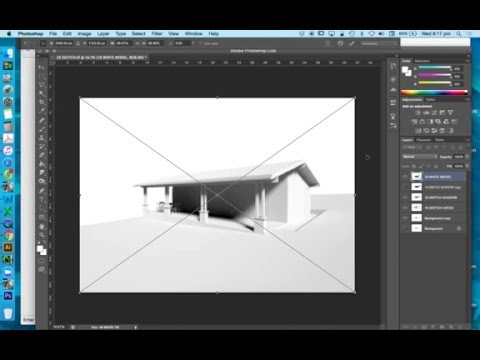
Task: Open the File menu
Action: coord(53,34)
